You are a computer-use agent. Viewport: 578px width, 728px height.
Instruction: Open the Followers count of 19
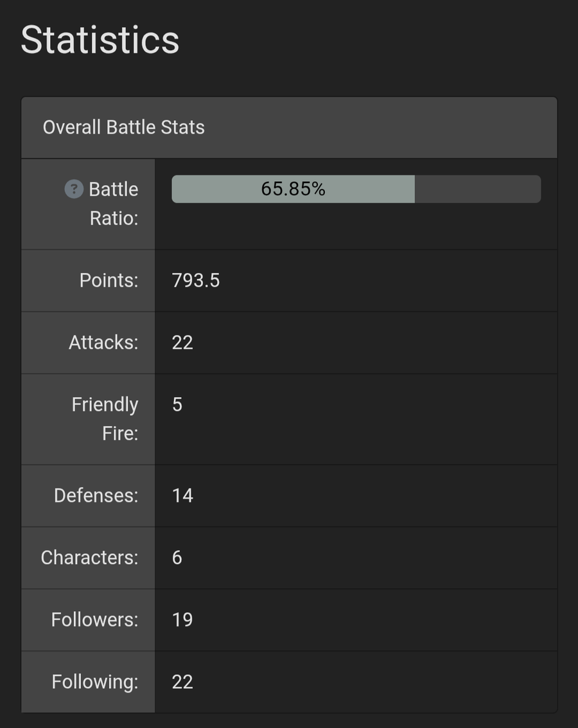[182, 620]
